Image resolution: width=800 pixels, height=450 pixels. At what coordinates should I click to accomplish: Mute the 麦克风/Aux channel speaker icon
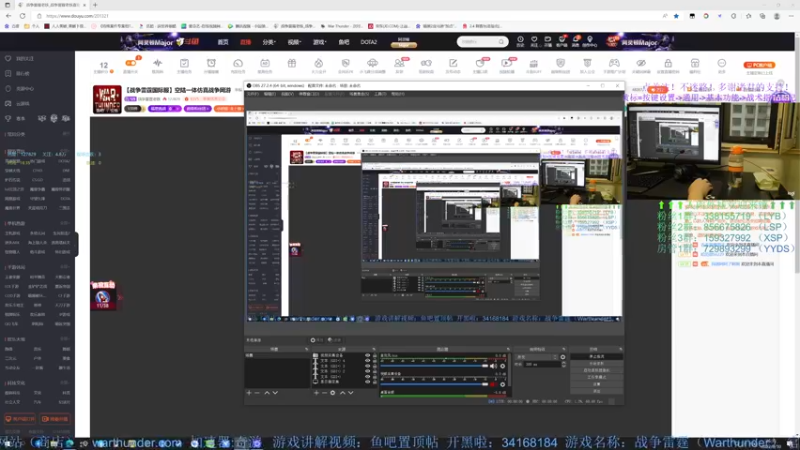click(493, 366)
